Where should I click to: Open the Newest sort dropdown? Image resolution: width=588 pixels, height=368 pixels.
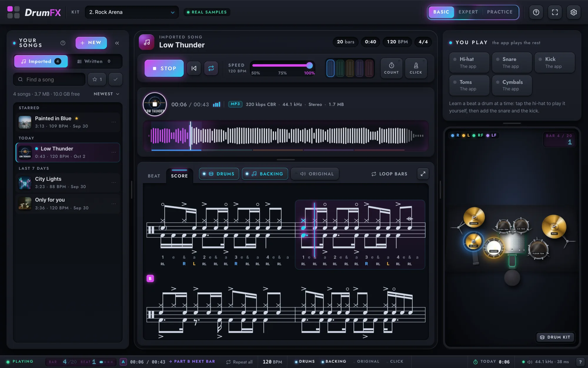(x=106, y=94)
